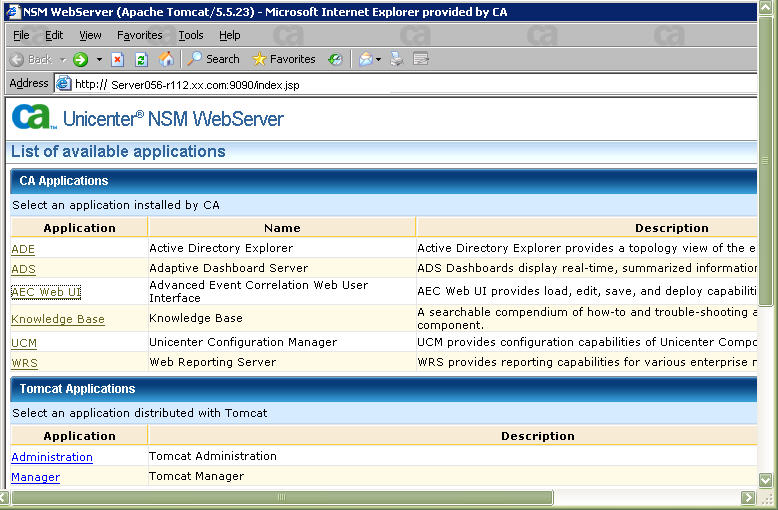
Task: Open the WRS reporting server link
Action: click(x=24, y=363)
